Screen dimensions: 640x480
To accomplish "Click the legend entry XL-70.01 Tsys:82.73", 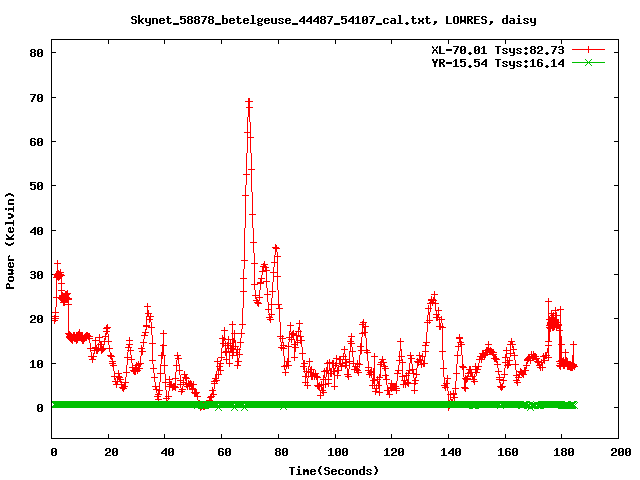I will click(498, 50).
